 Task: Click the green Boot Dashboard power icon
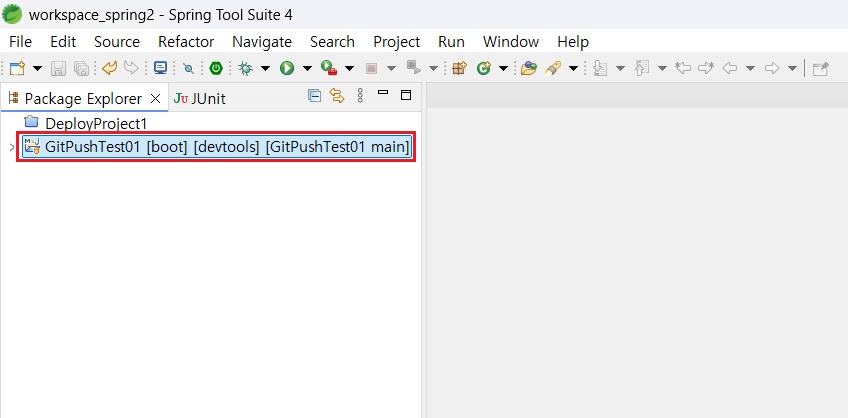(216, 68)
